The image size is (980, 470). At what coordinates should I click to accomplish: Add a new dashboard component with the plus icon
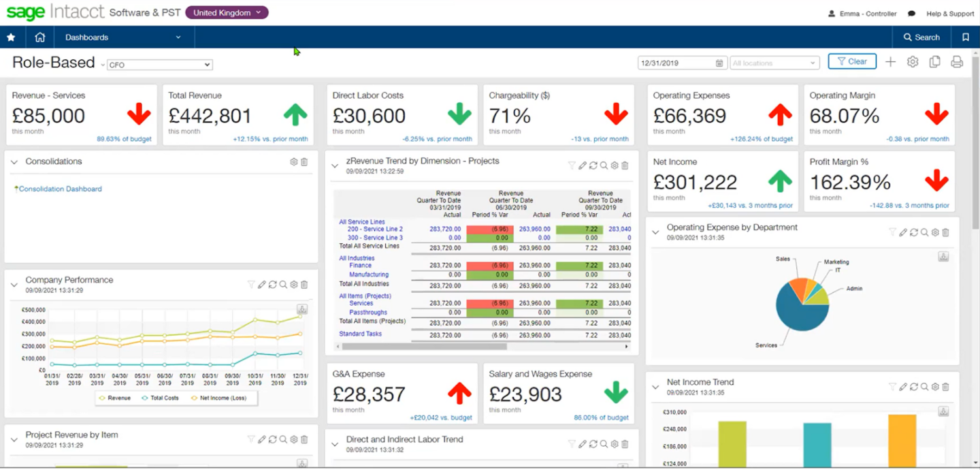[x=890, y=61]
